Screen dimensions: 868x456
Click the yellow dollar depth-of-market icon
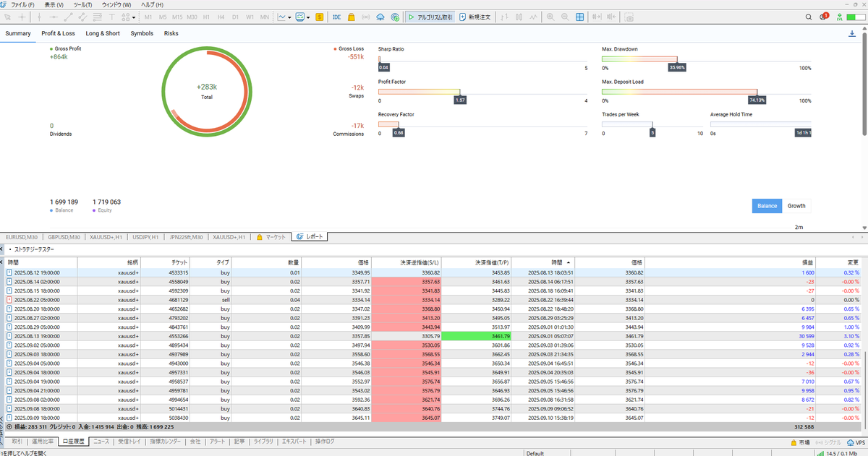[x=319, y=17]
